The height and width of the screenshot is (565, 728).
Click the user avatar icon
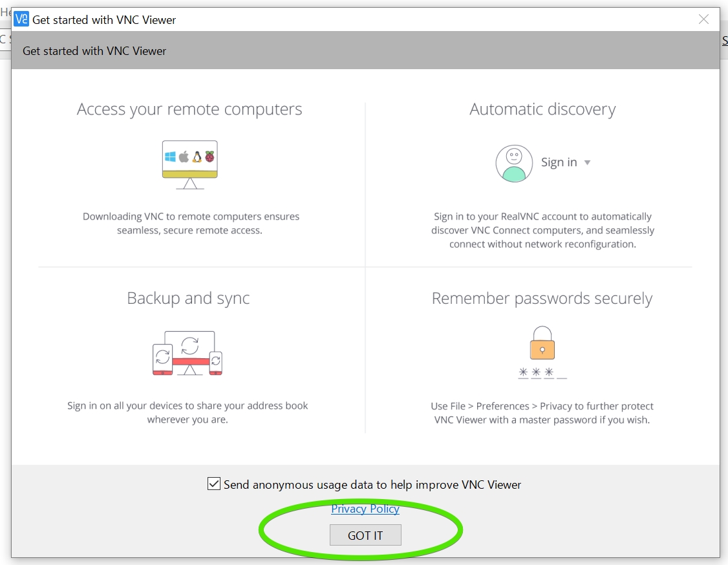514,163
